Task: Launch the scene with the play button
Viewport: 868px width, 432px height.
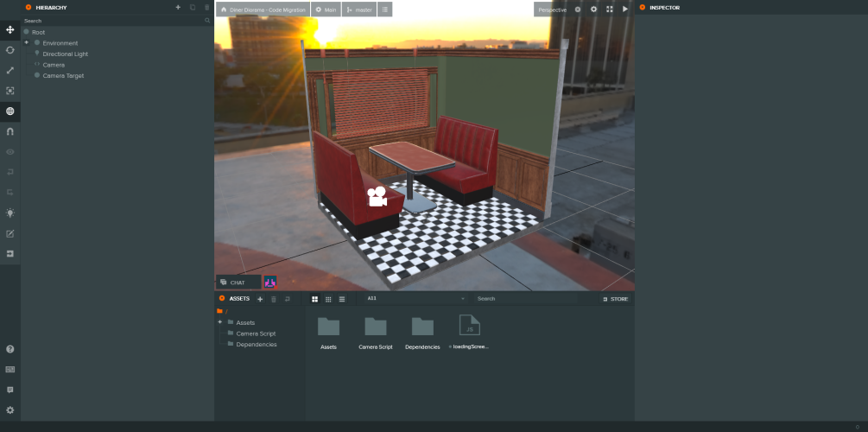Action: (625, 10)
